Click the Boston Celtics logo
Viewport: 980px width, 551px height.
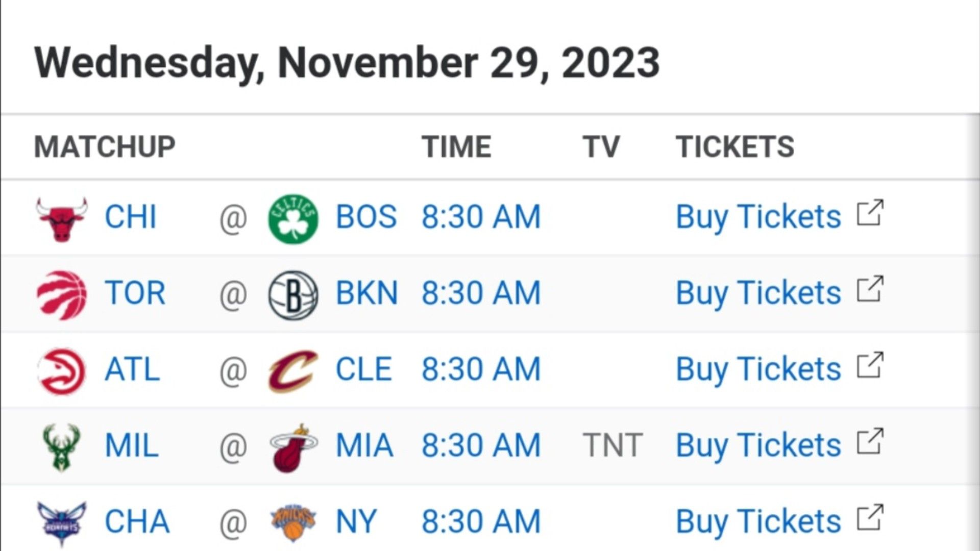(293, 218)
